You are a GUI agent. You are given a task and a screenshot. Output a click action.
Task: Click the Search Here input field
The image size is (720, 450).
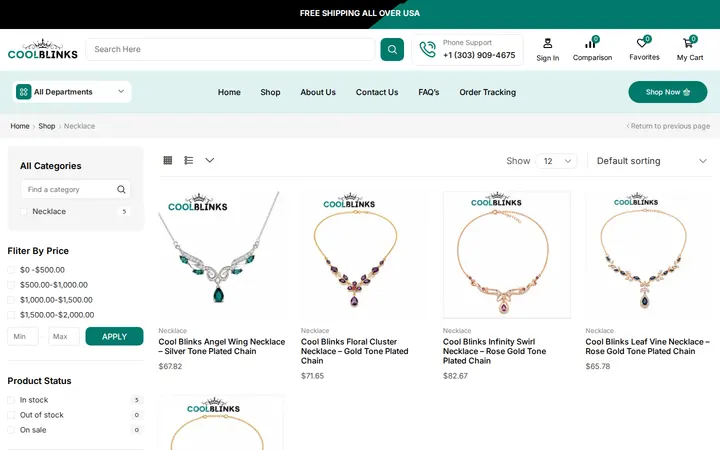(231, 49)
